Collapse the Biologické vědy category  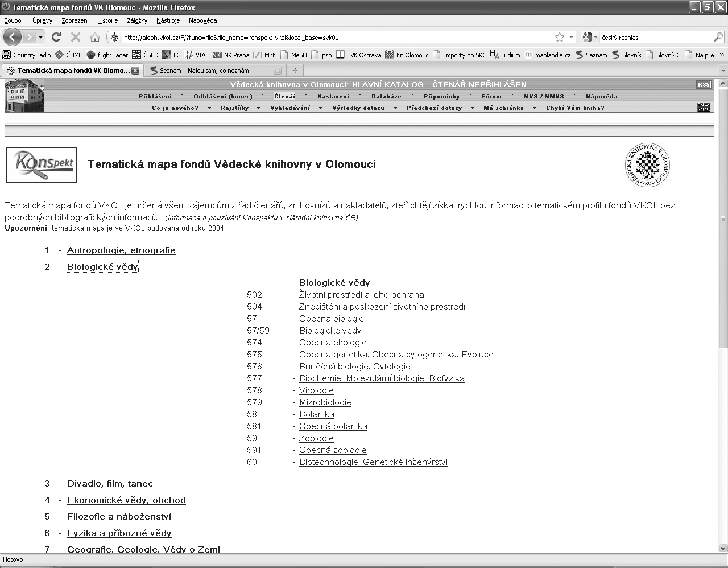(102, 266)
